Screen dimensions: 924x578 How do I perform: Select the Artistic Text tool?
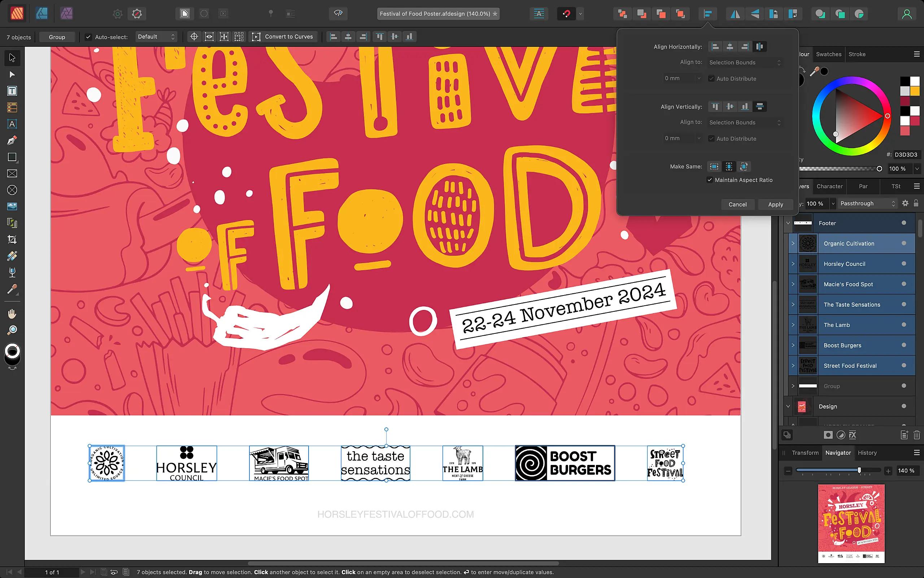coord(12,124)
